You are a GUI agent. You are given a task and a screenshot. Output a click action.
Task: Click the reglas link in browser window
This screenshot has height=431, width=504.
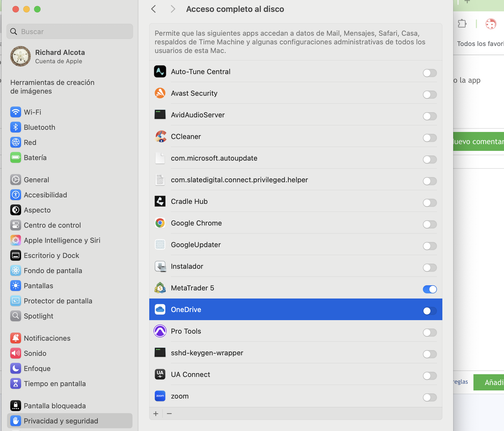tap(461, 382)
